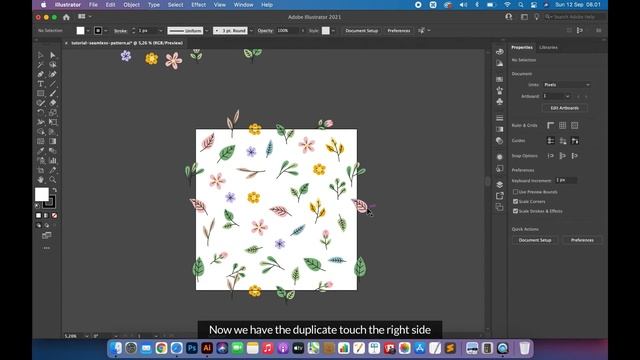The image size is (640, 360).
Task: Toggle the third Guides icon
Action: tap(575, 141)
